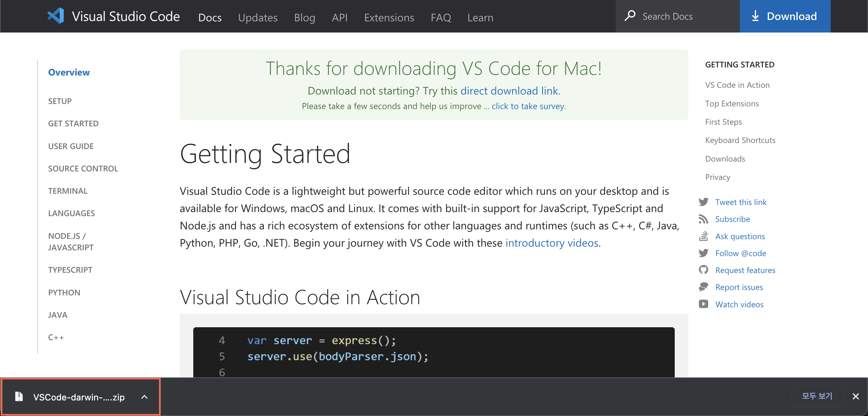Click the Stack Overflow Ask questions icon

(704, 236)
